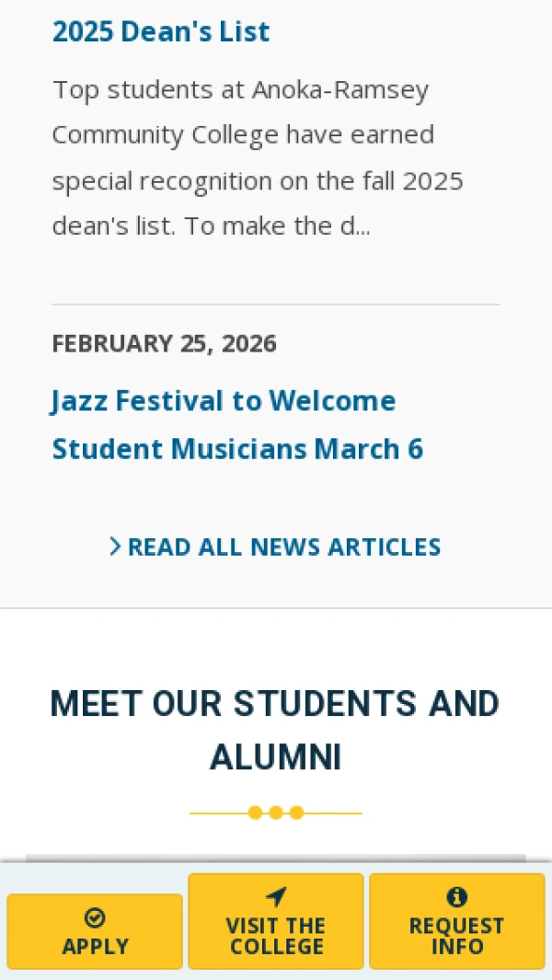
Task: Click the info circle icon on Request Info
Action: click(x=456, y=897)
